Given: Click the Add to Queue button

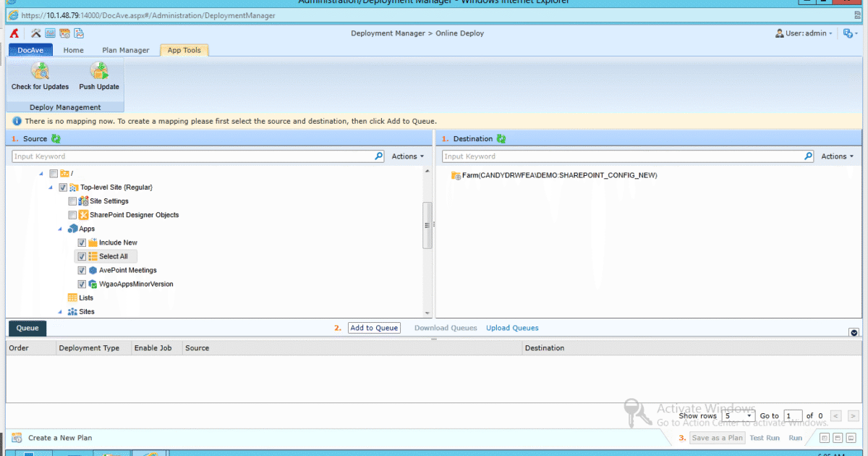Looking at the screenshot, I should click(x=374, y=327).
